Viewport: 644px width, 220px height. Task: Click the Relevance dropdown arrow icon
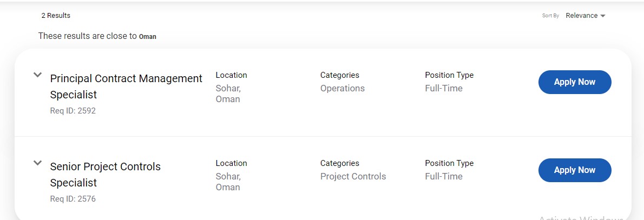[x=602, y=16]
